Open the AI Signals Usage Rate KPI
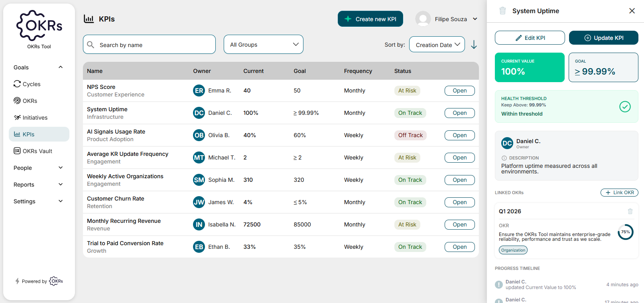 click(x=459, y=135)
